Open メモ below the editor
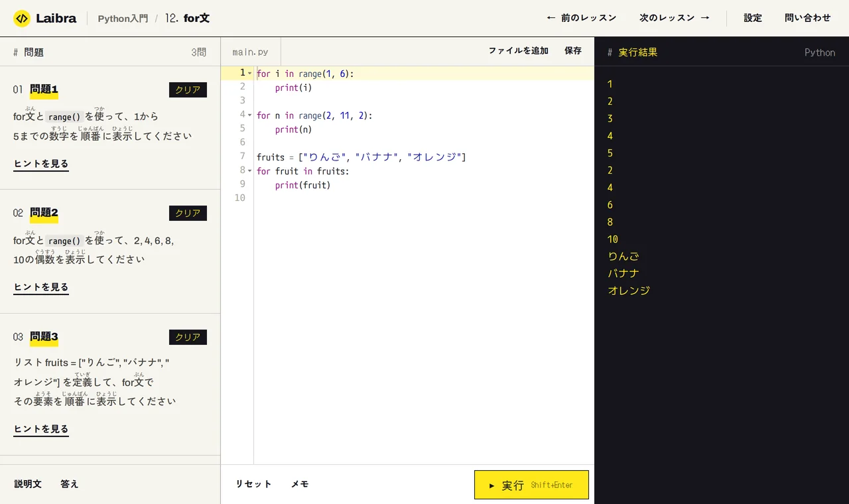The image size is (849, 504). [x=300, y=484]
